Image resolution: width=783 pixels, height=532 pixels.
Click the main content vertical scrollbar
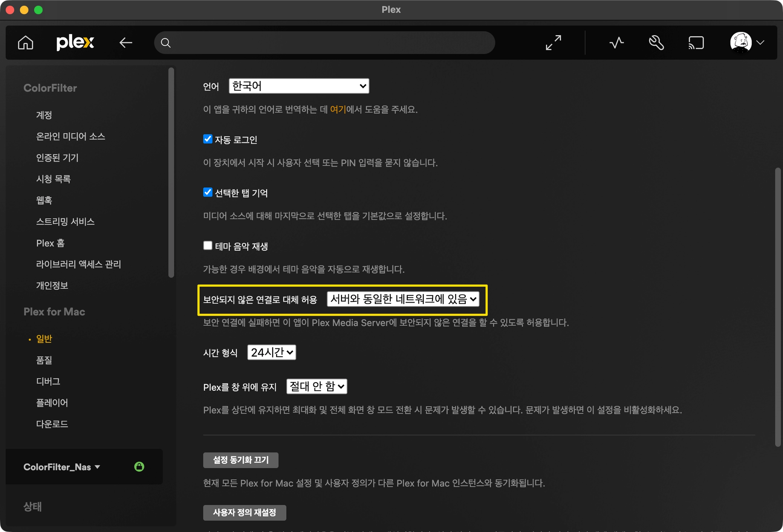[x=777, y=306]
